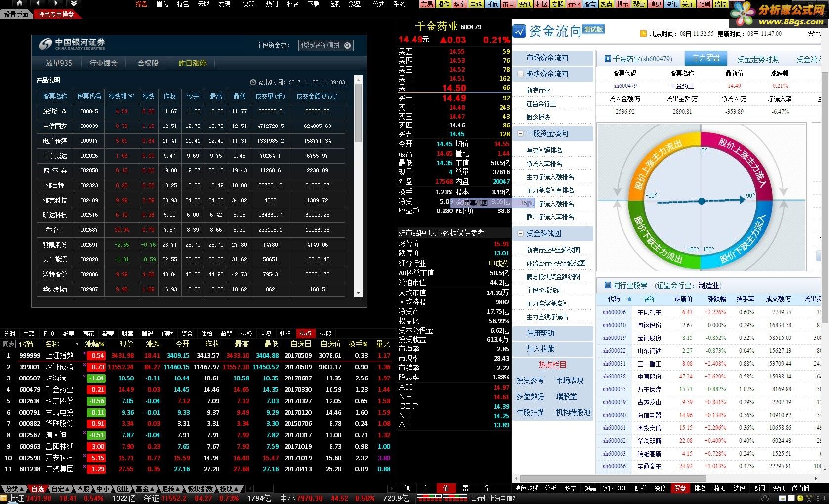Select the 千金药业 row in the watchlist
The height and width of the screenshot is (504, 829).
tap(197, 390)
